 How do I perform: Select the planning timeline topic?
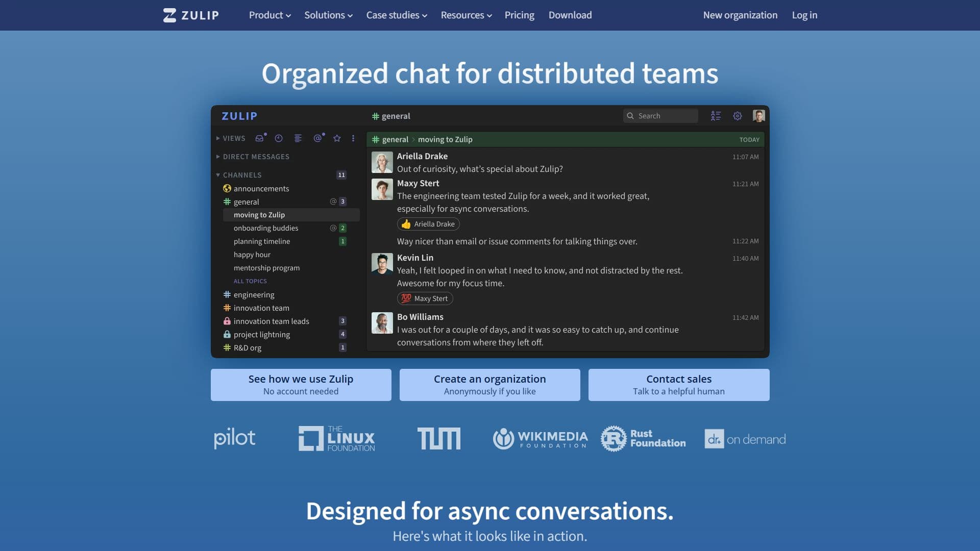click(262, 241)
